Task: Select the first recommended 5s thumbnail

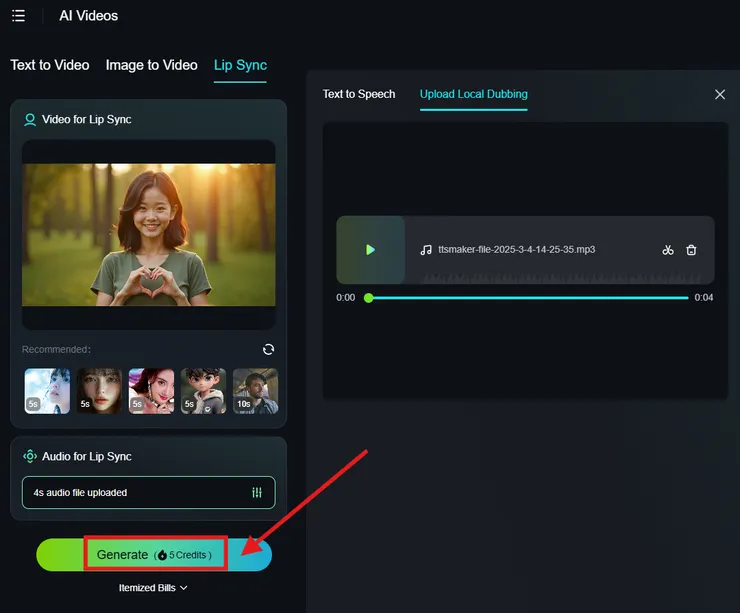Action: coord(47,391)
